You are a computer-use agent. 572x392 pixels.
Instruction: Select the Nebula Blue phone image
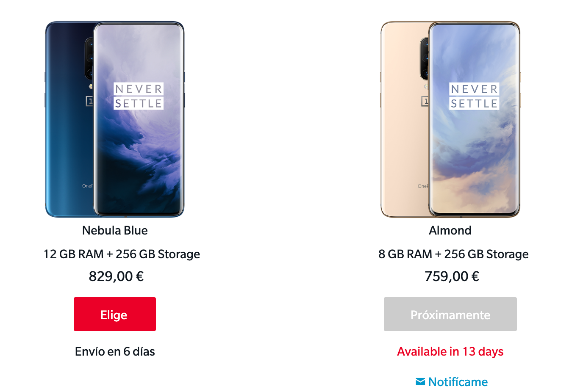click(115, 119)
